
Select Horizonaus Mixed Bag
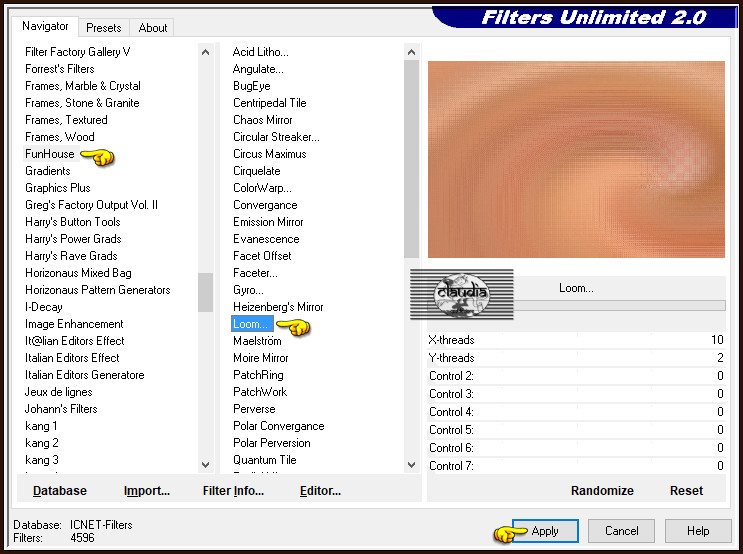(78, 273)
